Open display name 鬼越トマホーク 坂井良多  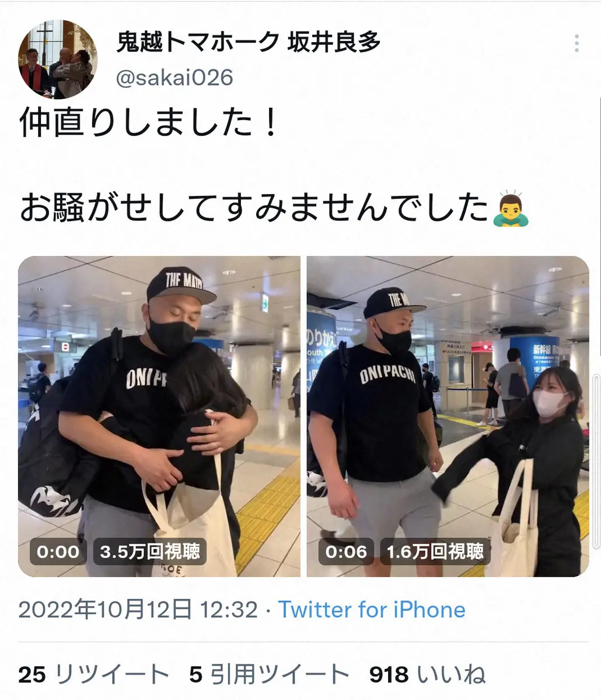click(x=248, y=43)
